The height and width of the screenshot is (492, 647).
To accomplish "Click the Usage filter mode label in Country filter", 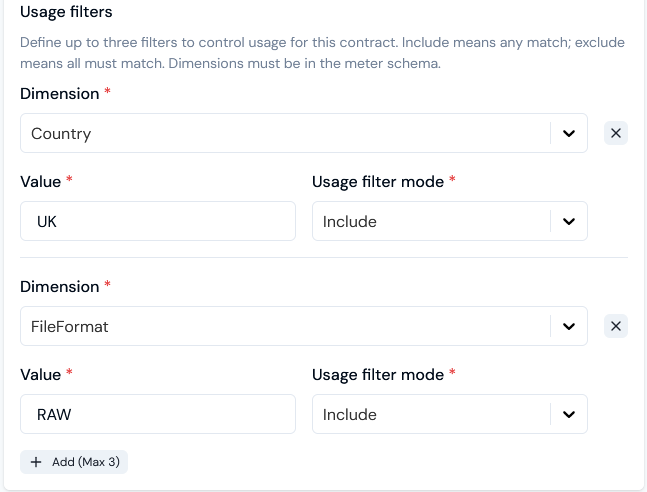I will click(x=378, y=181).
